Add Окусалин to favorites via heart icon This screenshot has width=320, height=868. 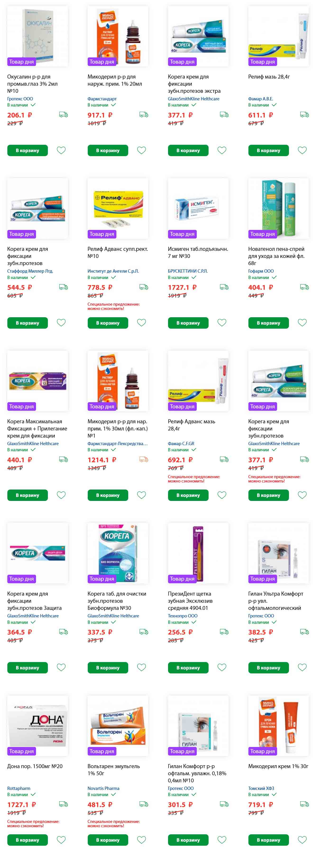pyautogui.click(x=61, y=150)
